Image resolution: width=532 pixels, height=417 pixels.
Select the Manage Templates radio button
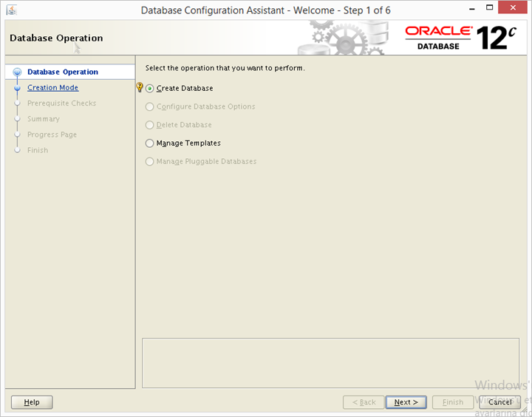(149, 143)
